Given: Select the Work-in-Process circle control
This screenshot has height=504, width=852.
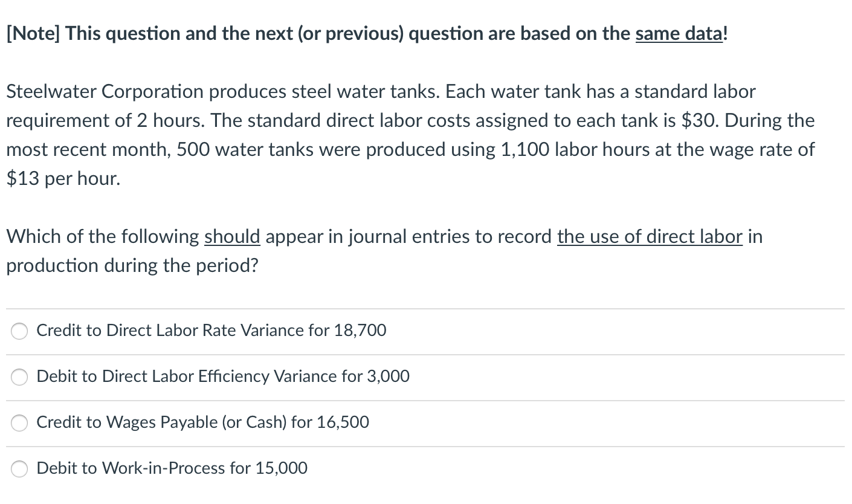Looking at the screenshot, I should 19,468.
